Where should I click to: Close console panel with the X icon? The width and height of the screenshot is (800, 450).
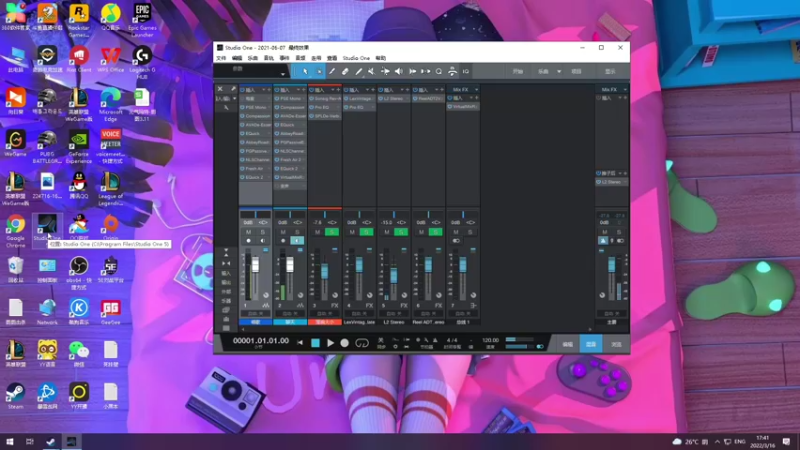click(x=220, y=89)
